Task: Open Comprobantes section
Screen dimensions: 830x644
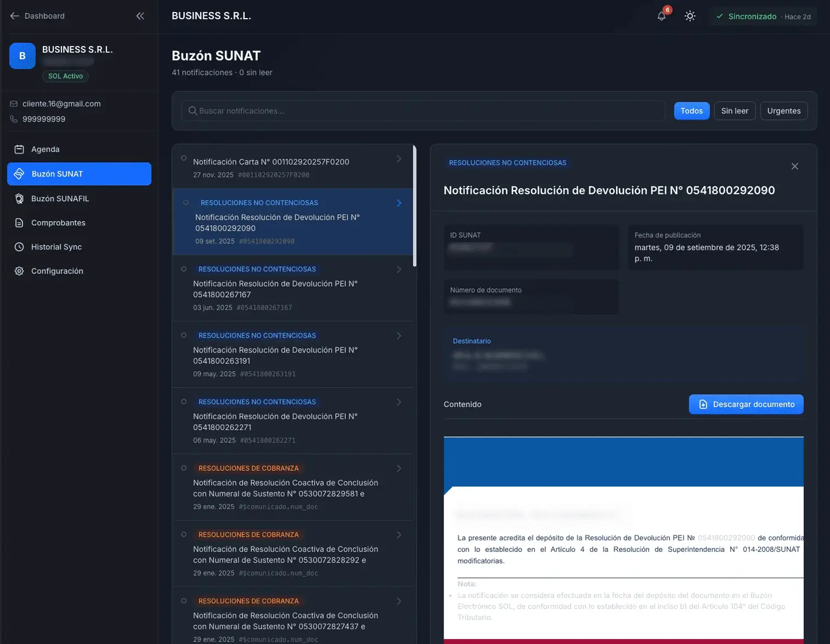Action: click(58, 223)
